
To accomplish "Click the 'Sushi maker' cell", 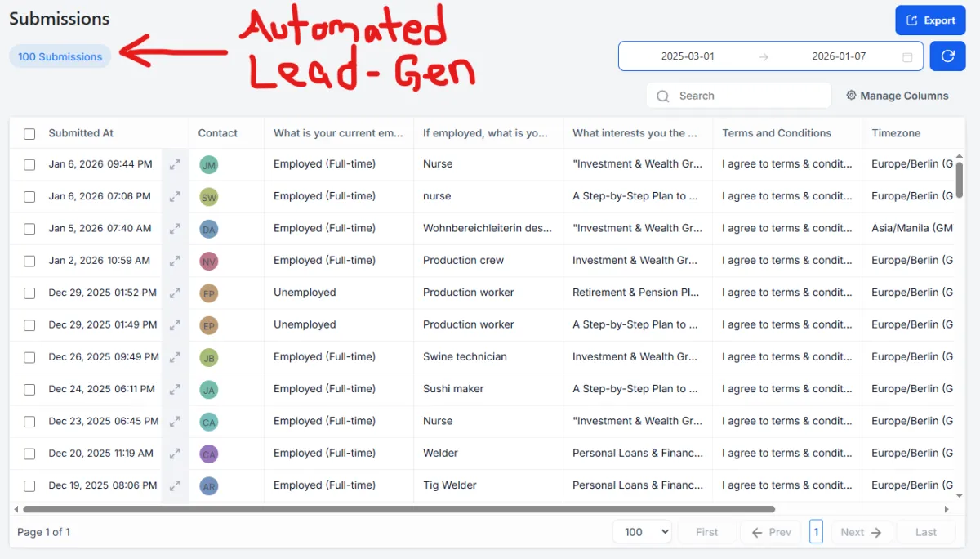I will [x=453, y=389].
